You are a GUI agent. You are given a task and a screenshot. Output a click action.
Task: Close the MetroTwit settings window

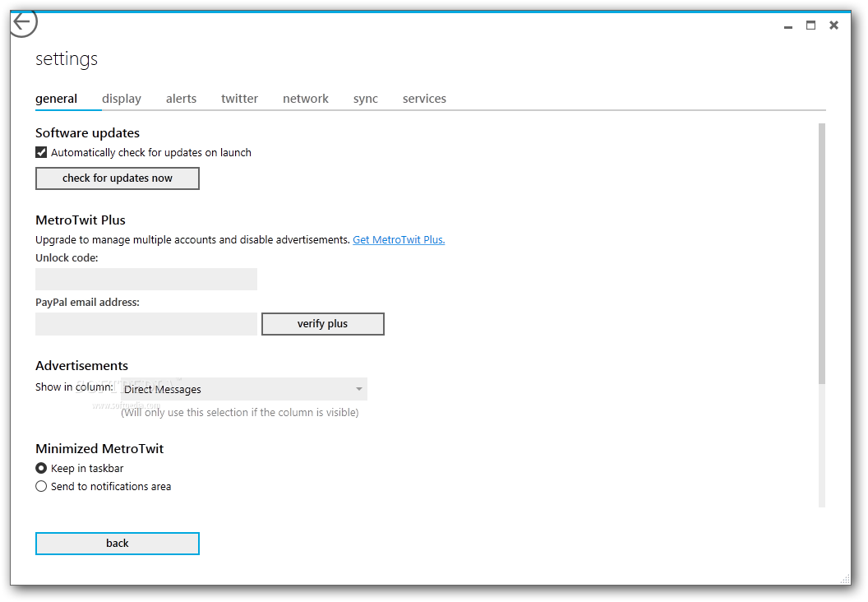833,25
